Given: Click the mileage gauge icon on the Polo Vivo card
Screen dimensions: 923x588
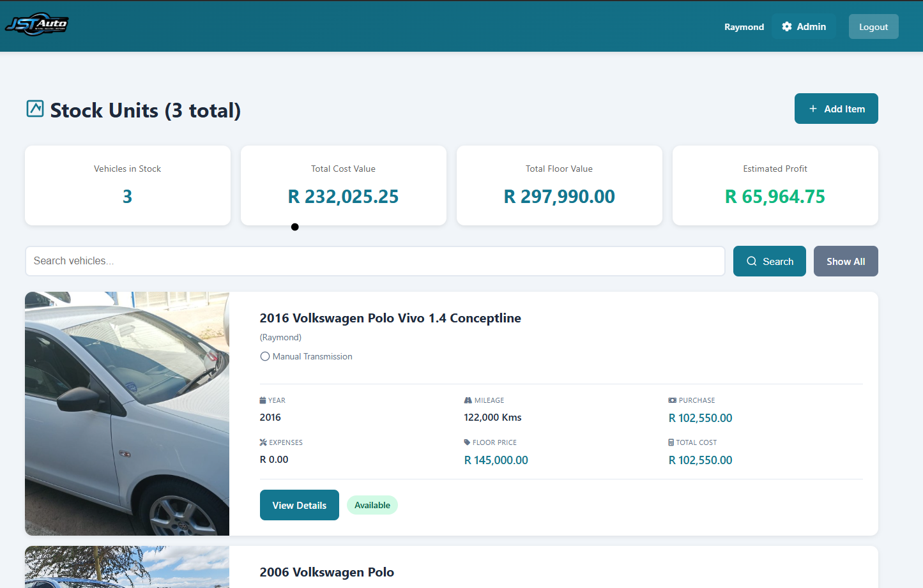Looking at the screenshot, I should (468, 400).
